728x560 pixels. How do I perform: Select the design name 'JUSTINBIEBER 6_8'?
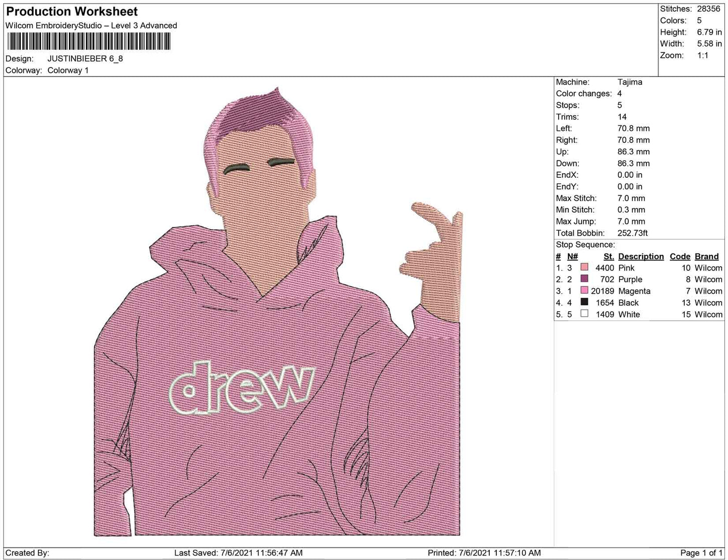coord(85,58)
